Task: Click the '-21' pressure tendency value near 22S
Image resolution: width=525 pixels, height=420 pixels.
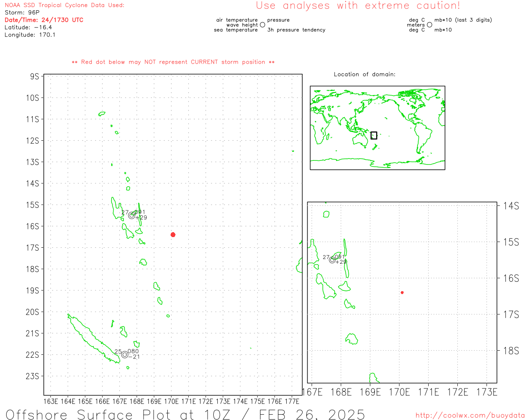Action: 134,357
